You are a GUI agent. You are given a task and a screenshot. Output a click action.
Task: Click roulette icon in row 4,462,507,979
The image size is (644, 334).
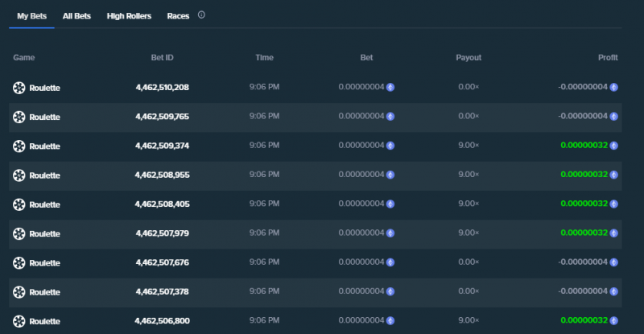(x=19, y=233)
